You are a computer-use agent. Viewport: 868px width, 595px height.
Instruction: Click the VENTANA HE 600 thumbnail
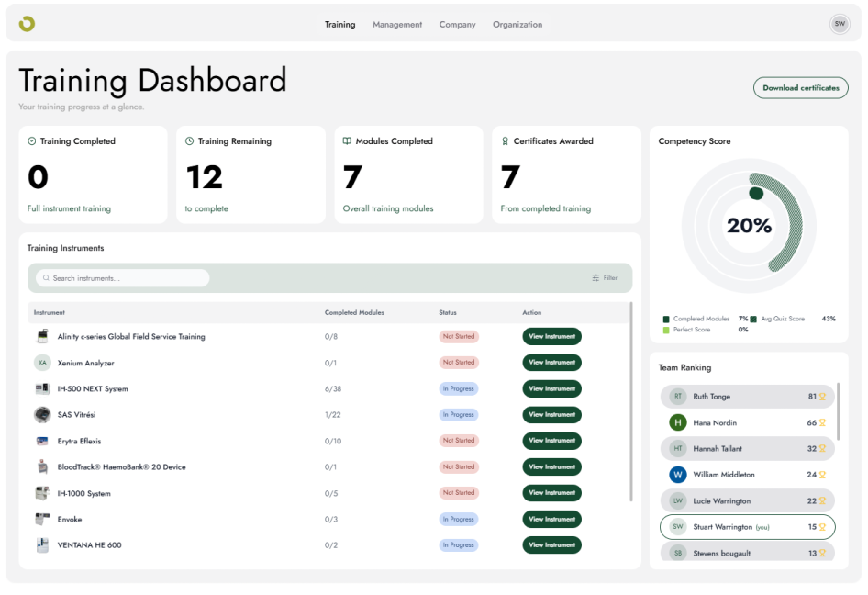coord(42,545)
